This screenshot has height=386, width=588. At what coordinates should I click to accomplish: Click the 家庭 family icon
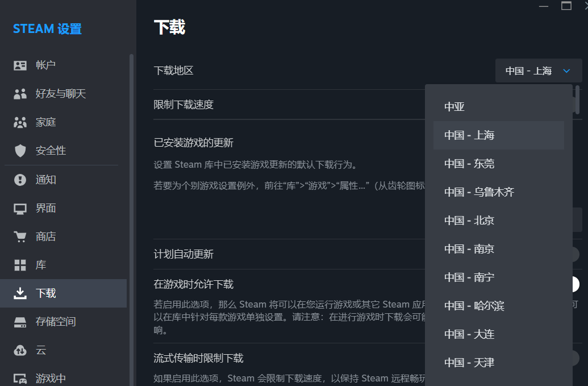point(20,122)
